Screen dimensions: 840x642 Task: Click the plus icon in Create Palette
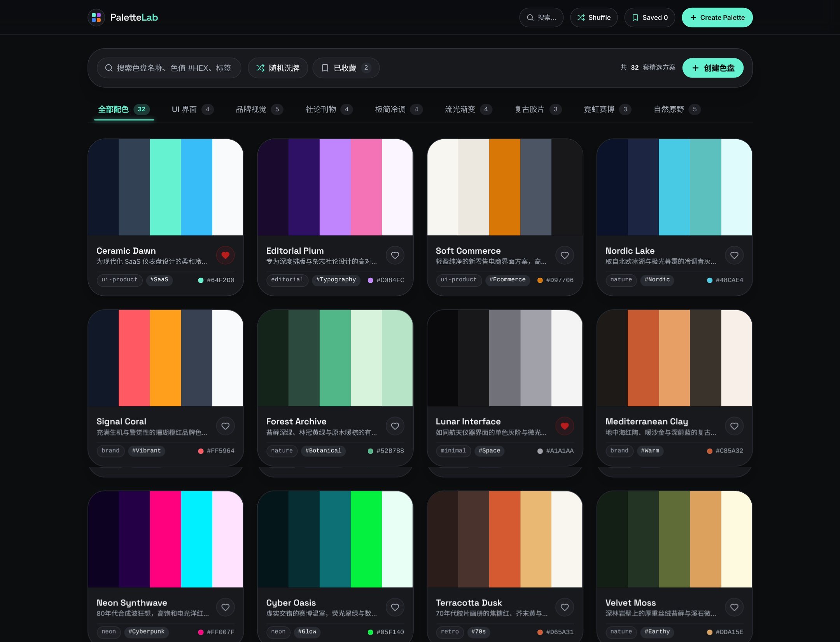[x=693, y=18]
